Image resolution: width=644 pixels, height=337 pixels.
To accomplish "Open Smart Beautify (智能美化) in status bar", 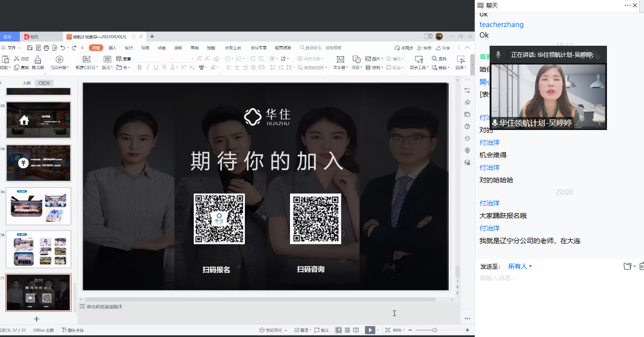I will point(274,330).
